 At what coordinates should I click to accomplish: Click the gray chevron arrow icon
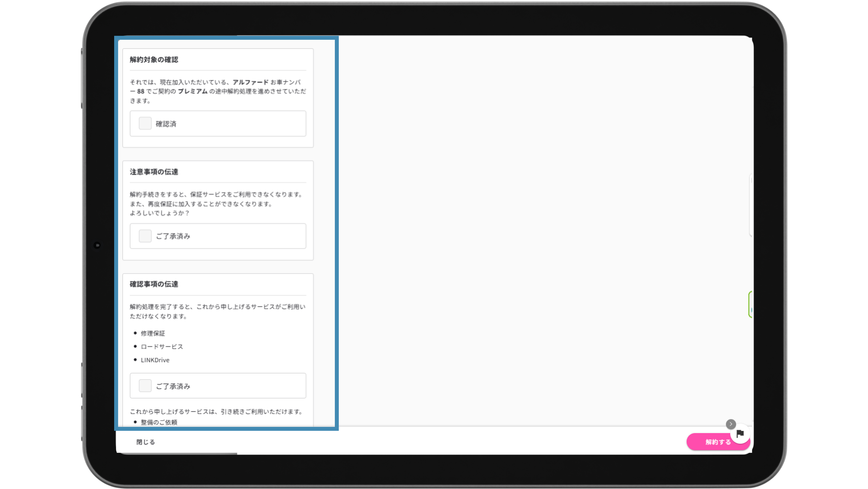(730, 424)
